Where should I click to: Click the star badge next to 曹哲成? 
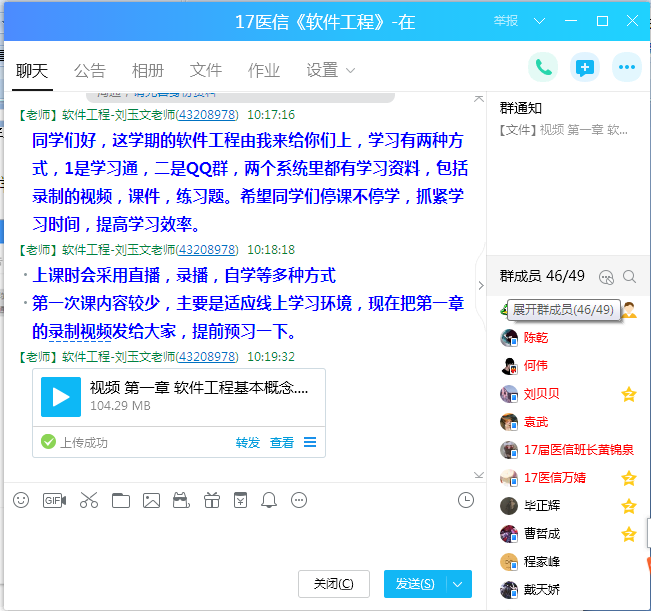[629, 534]
